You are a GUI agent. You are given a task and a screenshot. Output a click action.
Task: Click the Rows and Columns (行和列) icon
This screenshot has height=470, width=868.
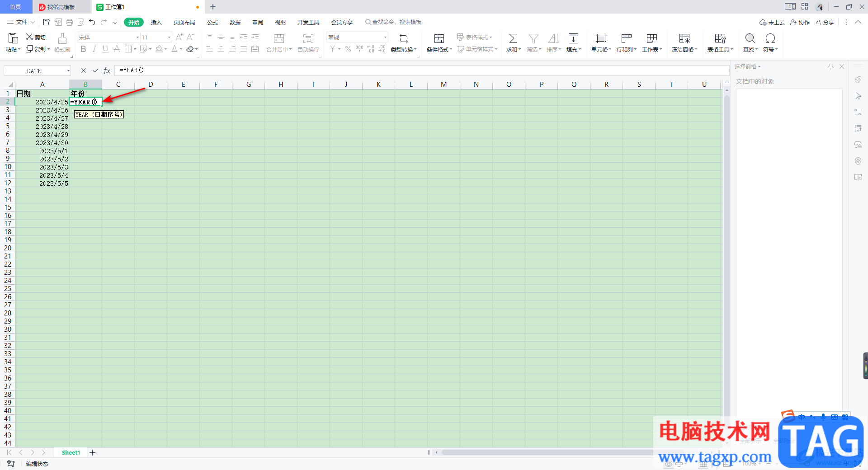(x=626, y=38)
